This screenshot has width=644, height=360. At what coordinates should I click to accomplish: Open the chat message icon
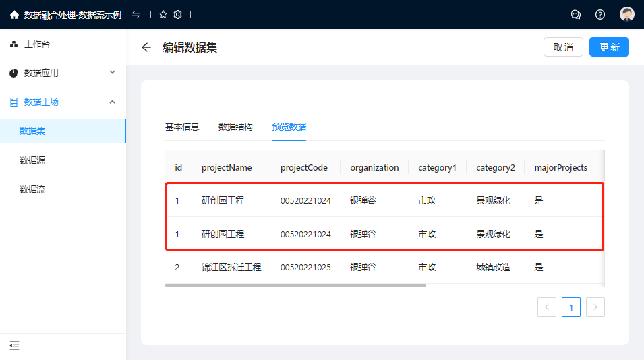576,15
